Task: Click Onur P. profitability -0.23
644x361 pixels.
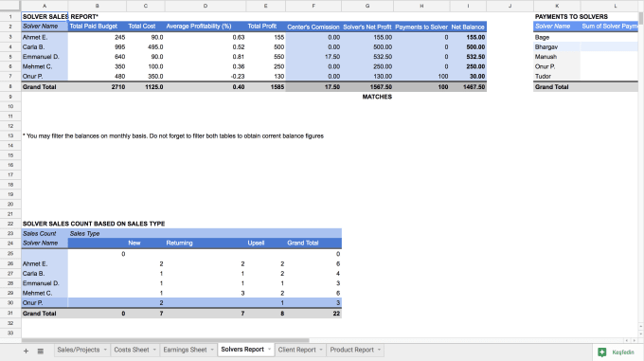Action: tap(206, 77)
